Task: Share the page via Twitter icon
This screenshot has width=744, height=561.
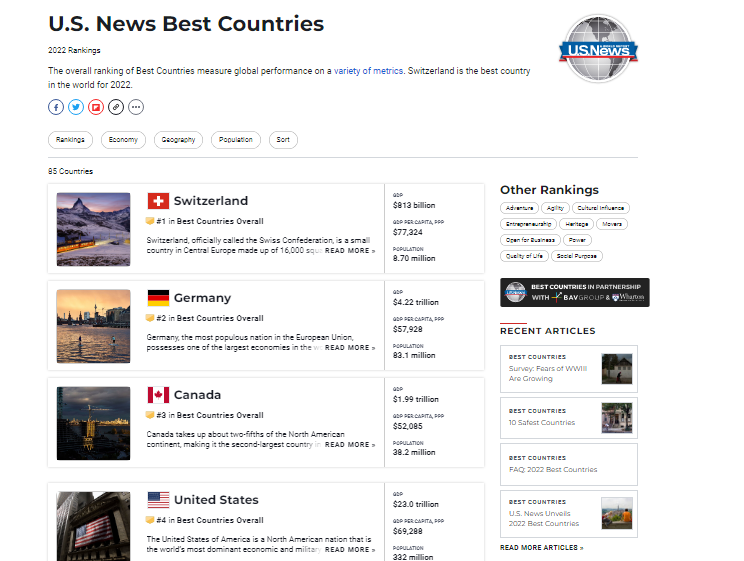Action: (x=76, y=107)
